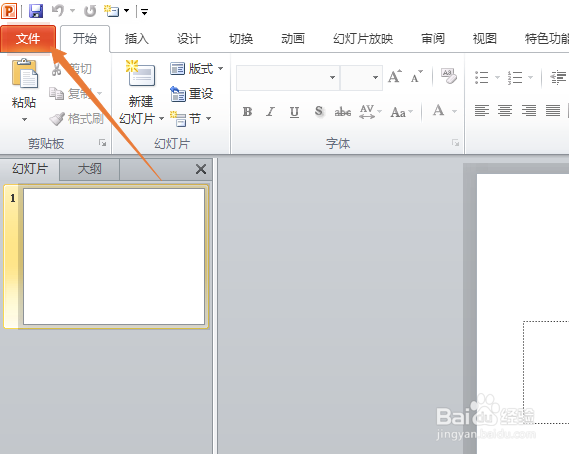Expand the 新建幻灯片 dropdown arrow
Image resolution: width=569 pixels, height=454 pixels.
click(x=161, y=119)
